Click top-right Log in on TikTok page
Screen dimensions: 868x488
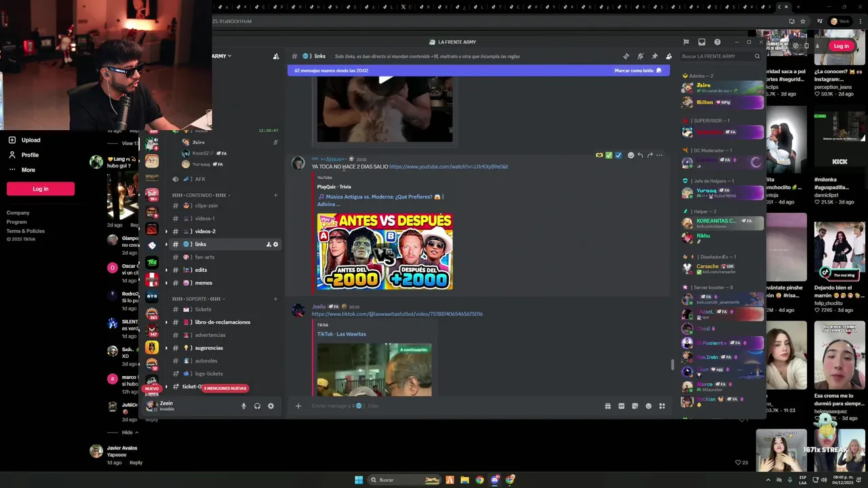tap(841, 46)
